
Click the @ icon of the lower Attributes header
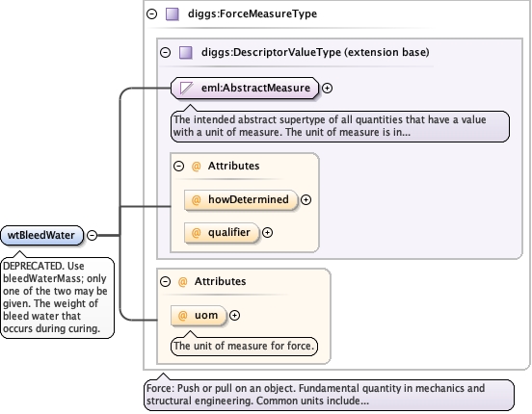[x=182, y=281]
